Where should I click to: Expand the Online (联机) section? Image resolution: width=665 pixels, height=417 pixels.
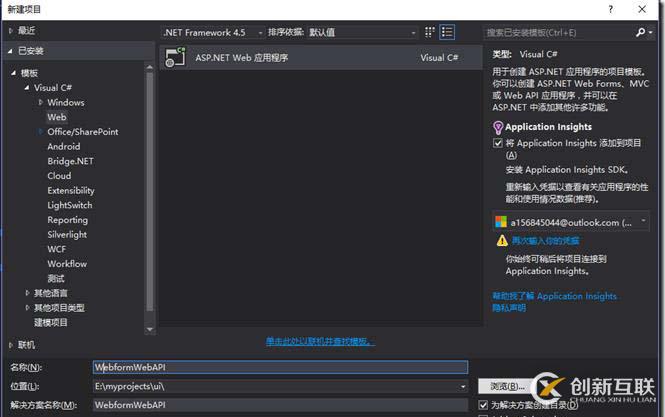tap(11, 345)
